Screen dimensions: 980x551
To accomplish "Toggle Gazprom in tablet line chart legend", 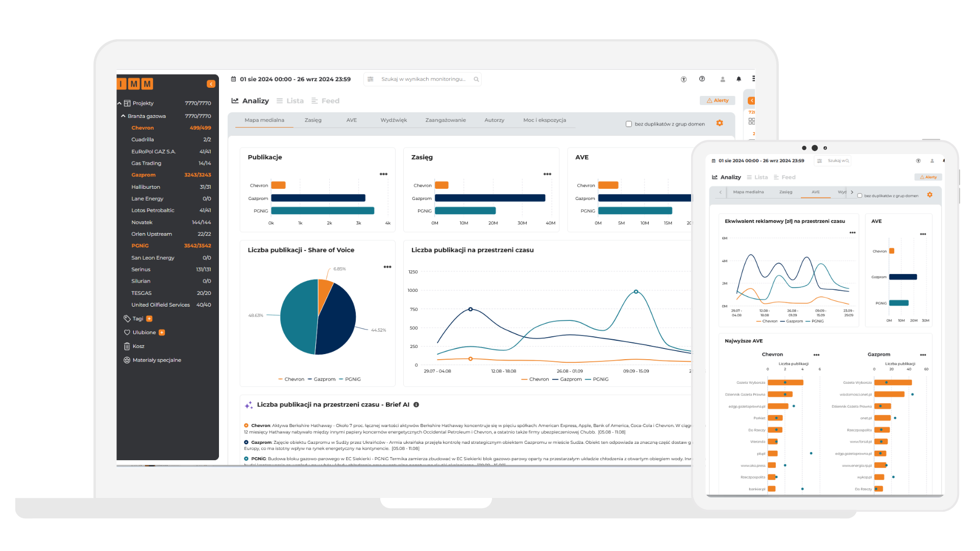I will [791, 321].
